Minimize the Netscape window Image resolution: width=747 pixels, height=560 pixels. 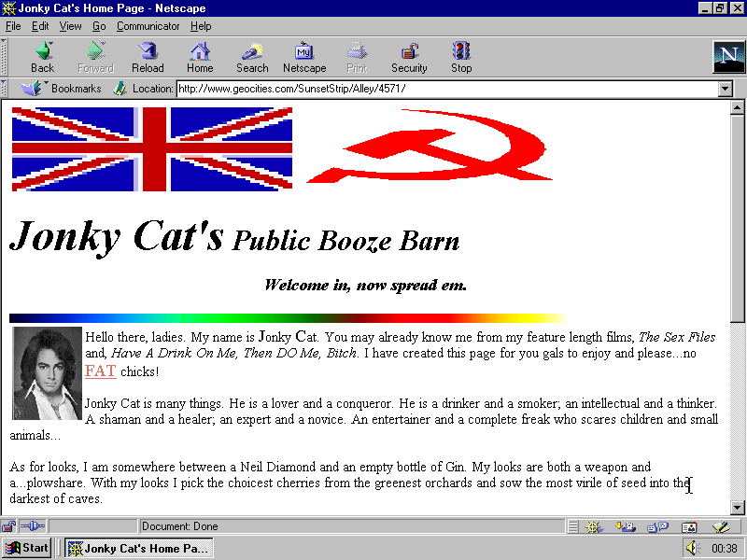pos(706,8)
